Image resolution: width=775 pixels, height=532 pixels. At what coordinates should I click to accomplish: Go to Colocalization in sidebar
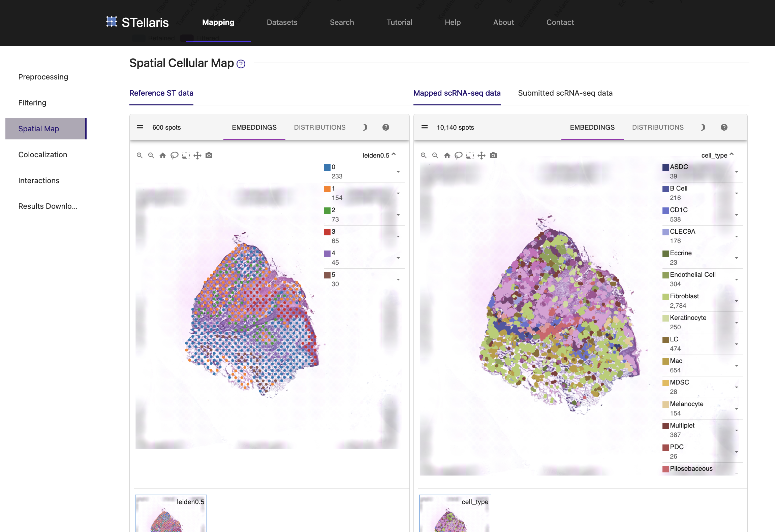[43, 155]
